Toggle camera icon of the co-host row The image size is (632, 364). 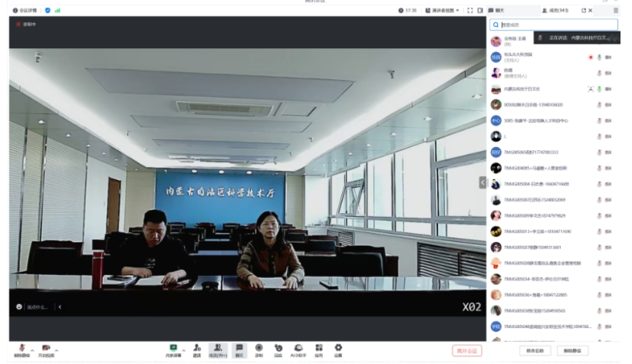(608, 73)
